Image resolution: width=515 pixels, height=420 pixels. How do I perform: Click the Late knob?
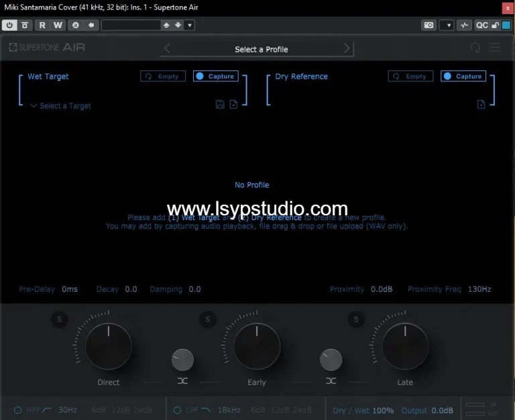[x=405, y=346]
